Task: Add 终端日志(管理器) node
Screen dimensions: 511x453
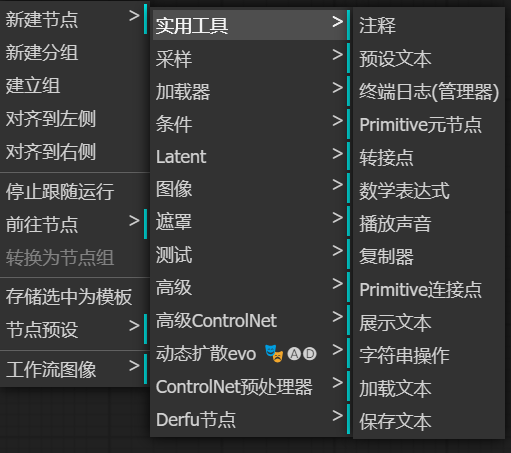Action: [429, 91]
